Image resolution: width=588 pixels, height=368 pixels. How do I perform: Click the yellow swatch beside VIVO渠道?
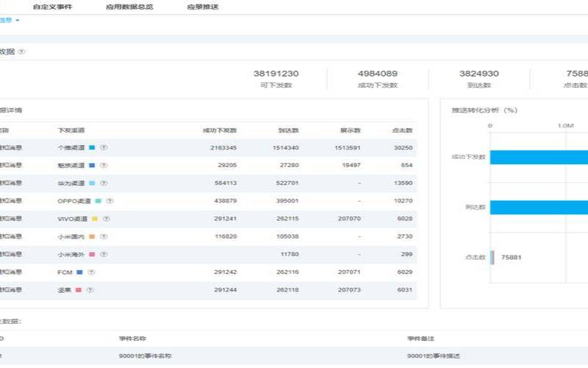click(x=95, y=219)
